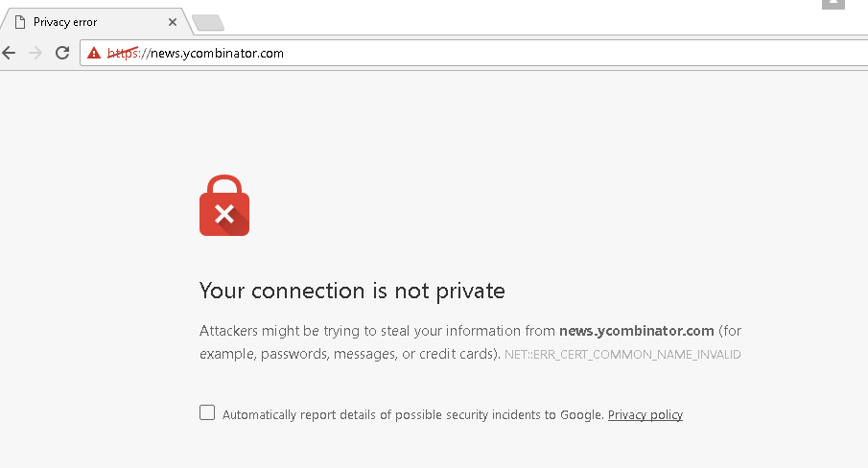Image resolution: width=868 pixels, height=468 pixels.
Task: Click the "Automatically report details" label text
Action: [x=412, y=415]
